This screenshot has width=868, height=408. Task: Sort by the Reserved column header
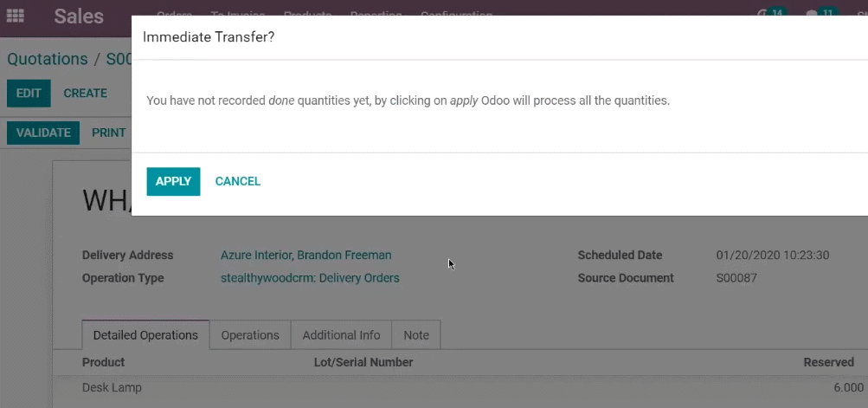(829, 362)
